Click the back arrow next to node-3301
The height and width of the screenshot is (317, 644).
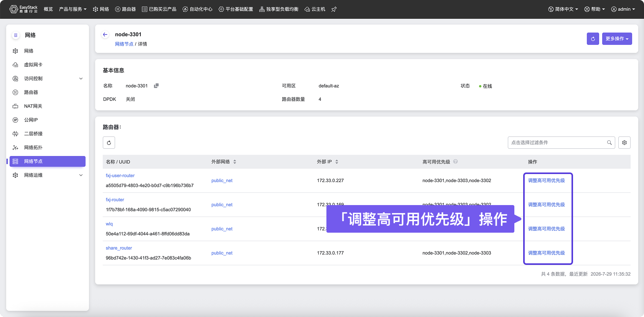click(105, 34)
